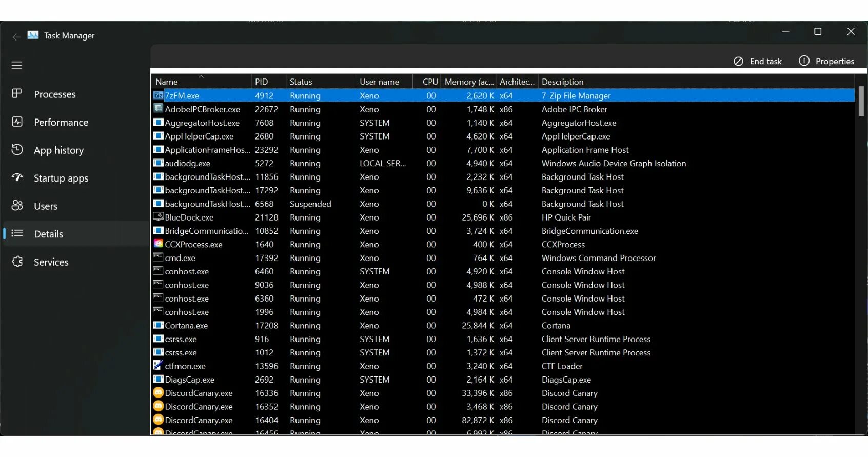Click icon of DiscordCanary.exe PID 16404
868x457 pixels.
(159, 420)
